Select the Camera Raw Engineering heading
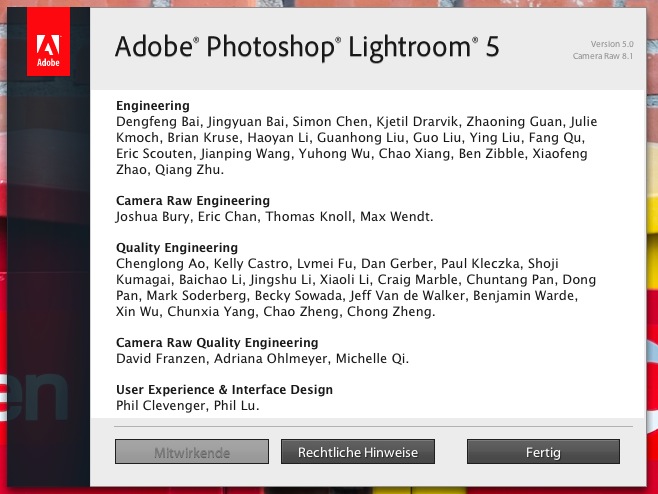Image resolution: width=658 pixels, height=494 pixels. click(193, 201)
